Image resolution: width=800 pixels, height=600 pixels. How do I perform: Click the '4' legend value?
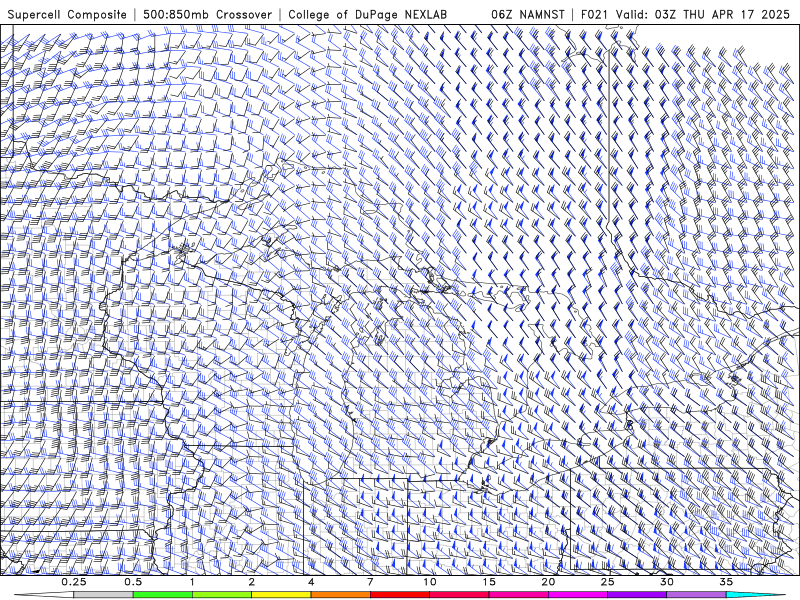311,582
